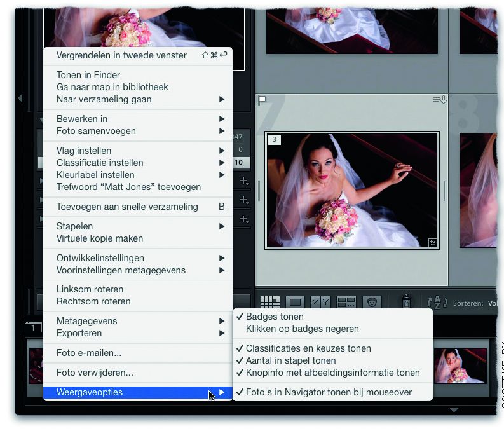Switch to Grid view in toolbar

coord(270,303)
